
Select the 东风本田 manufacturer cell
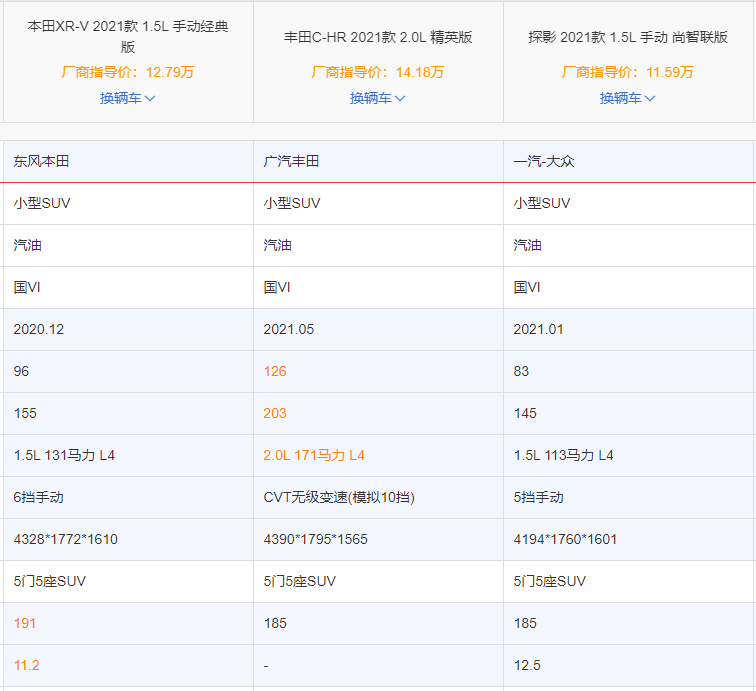click(x=128, y=162)
